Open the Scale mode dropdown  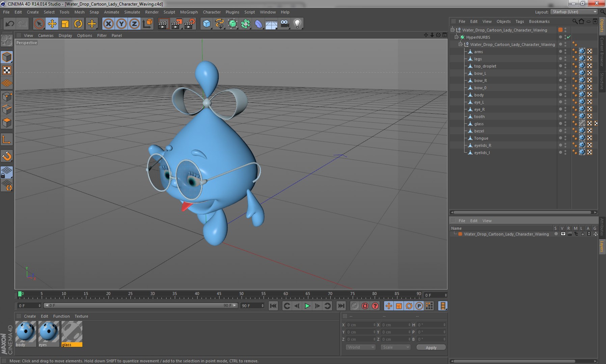pos(395,347)
